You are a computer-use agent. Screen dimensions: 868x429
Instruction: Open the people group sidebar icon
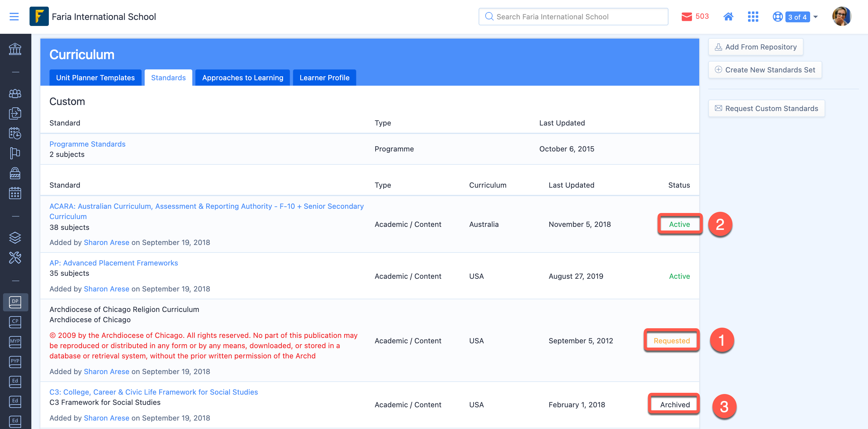click(15, 94)
